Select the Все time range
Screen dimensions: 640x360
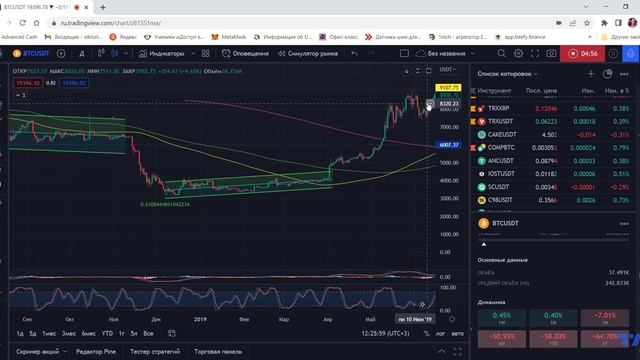[148, 333]
